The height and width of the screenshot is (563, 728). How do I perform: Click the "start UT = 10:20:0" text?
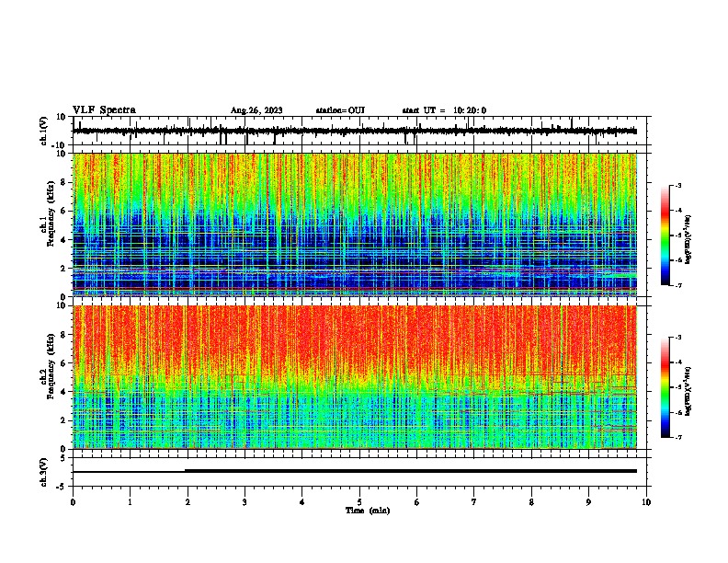point(444,110)
